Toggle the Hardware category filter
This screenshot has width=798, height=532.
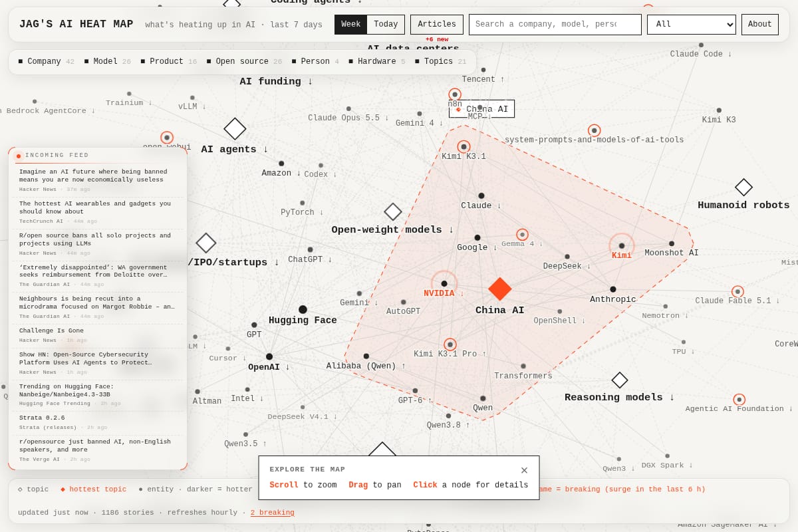click(x=376, y=62)
